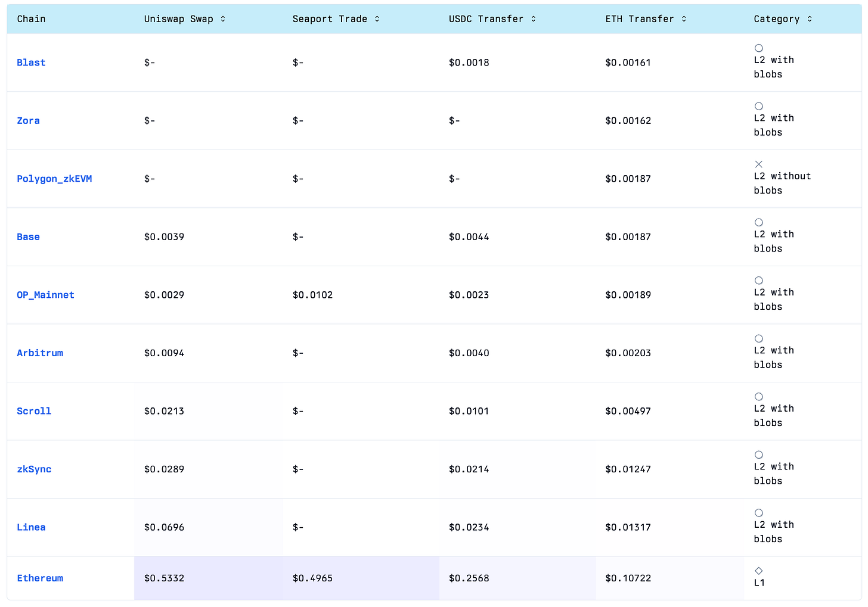Select Ethereum Uniswap Swap value $0.5332
This screenshot has height=607, width=868.
(x=164, y=578)
